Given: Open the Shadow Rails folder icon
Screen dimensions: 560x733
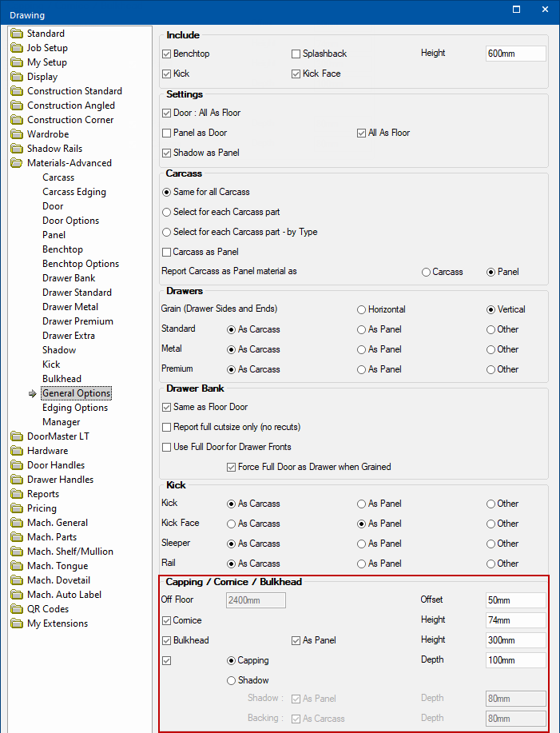Looking at the screenshot, I should tap(17, 149).
